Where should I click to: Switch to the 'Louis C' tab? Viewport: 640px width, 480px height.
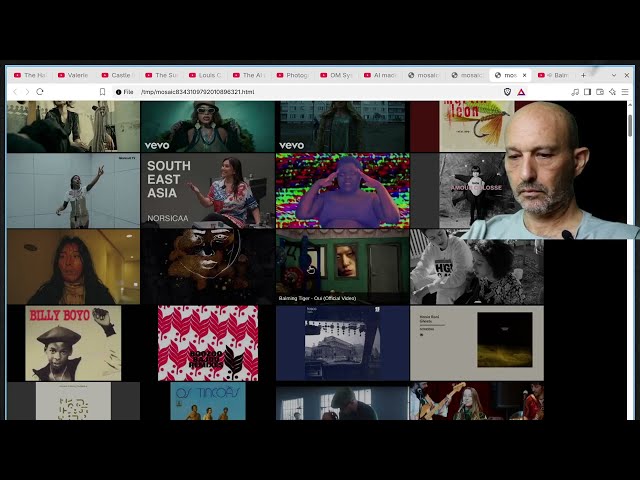coord(205,75)
